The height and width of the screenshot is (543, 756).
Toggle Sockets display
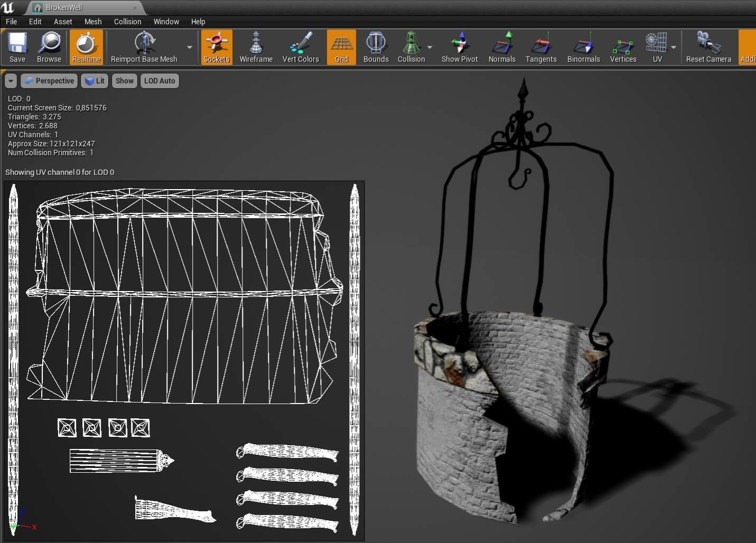[217, 47]
